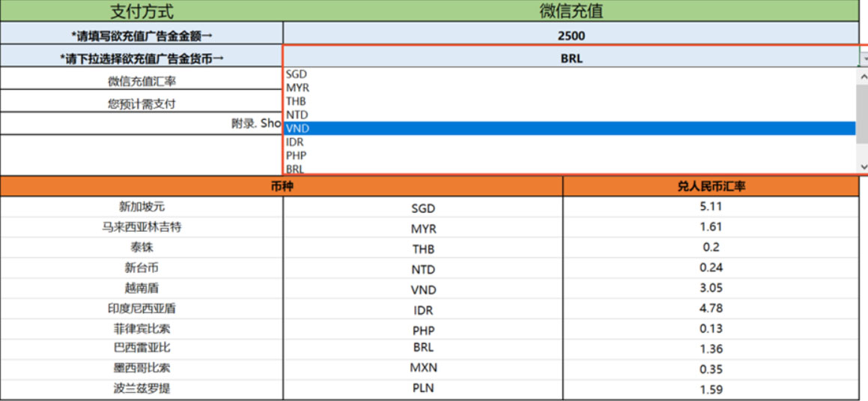868x401 pixels.
Task: Select the 微信充值 green header cell
Action: click(x=571, y=11)
